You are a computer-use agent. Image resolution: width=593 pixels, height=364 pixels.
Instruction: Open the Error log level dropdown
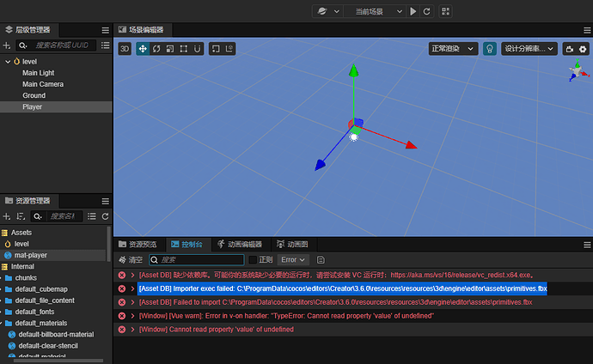coord(293,260)
